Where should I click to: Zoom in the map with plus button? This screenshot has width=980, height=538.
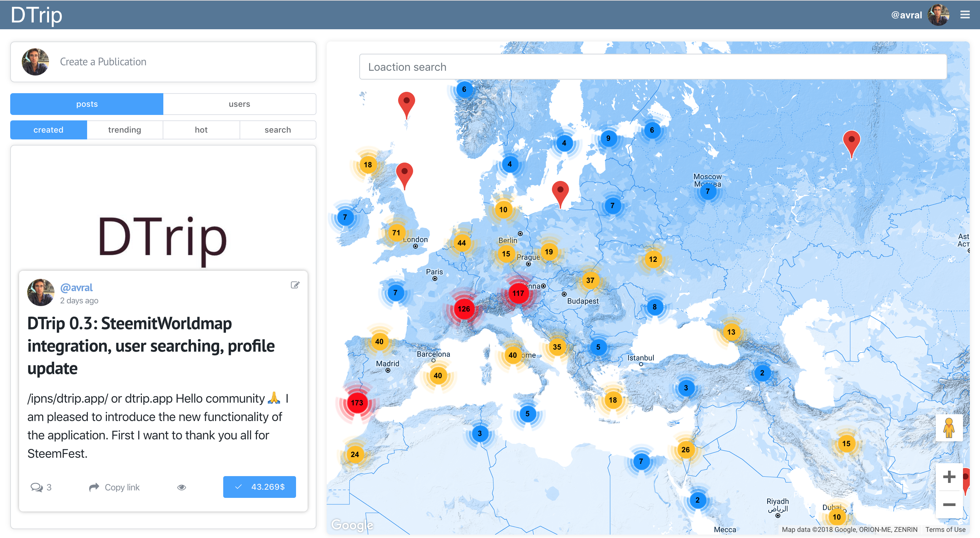point(949,477)
